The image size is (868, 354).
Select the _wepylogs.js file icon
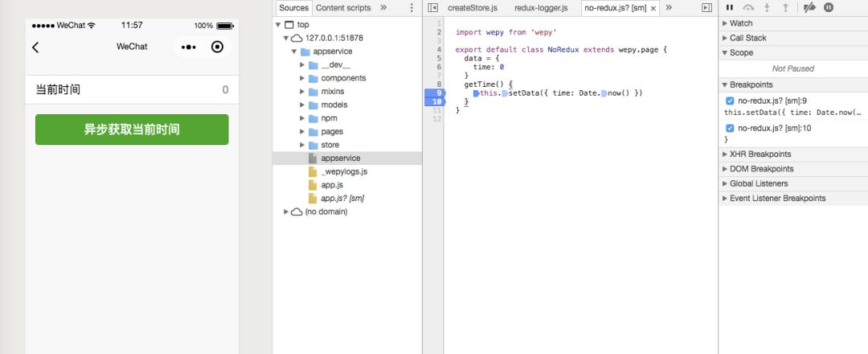point(312,171)
